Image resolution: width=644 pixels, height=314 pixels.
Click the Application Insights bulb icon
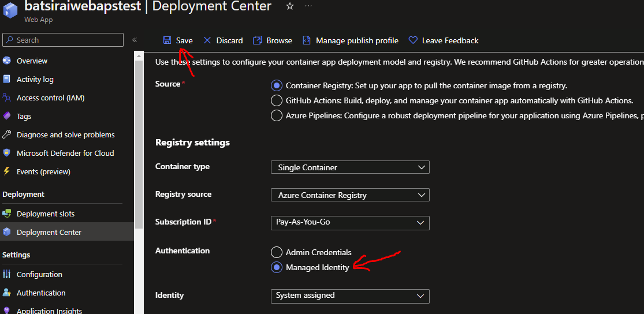pos(6,311)
